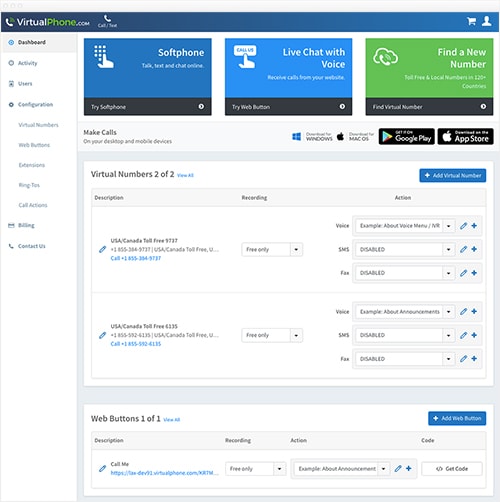Edit SMS action for number 9737
This screenshot has height=502, width=500.
click(x=463, y=249)
